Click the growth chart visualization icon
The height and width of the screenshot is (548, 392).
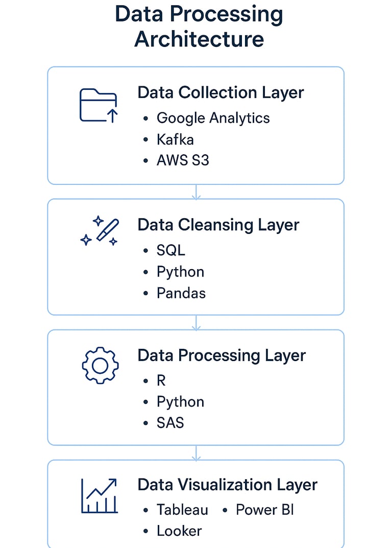[x=99, y=495]
